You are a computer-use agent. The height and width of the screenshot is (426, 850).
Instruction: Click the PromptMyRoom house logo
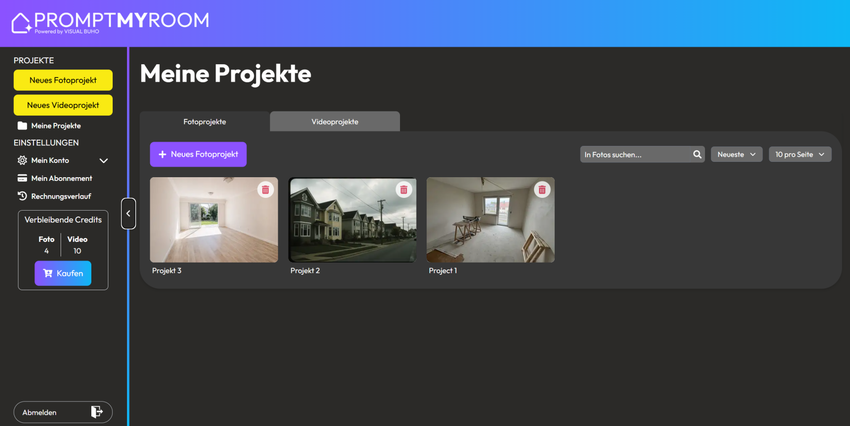(x=21, y=23)
